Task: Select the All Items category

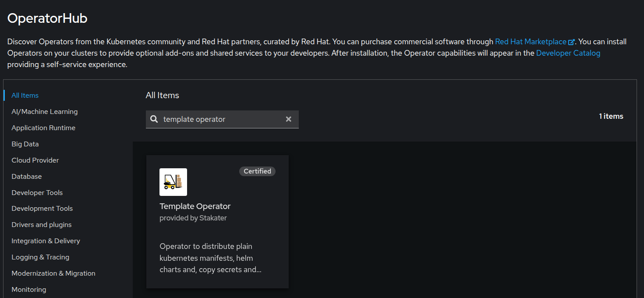Action: coord(25,96)
